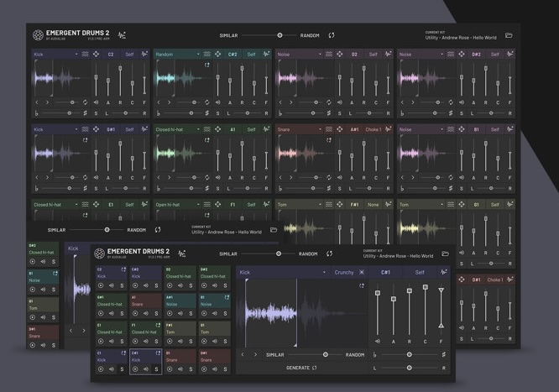Open the Choke 1 selector on the Snare A#1 pad

(x=374, y=129)
